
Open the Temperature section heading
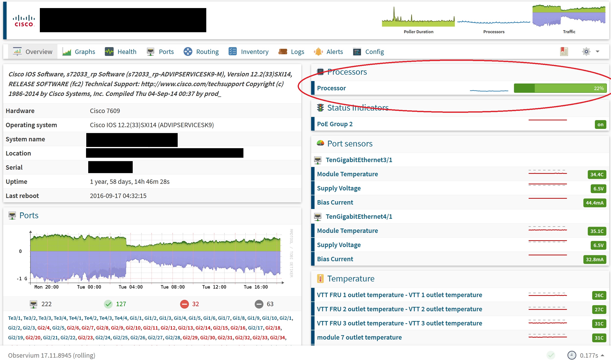350,279
